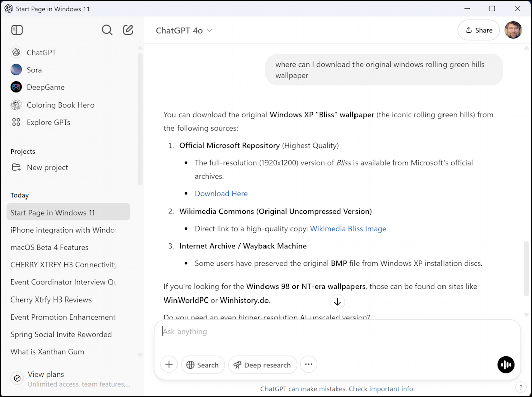Screen dimensions: 532x397
Task: Maximize the ChatGPT window
Action: 492,9
